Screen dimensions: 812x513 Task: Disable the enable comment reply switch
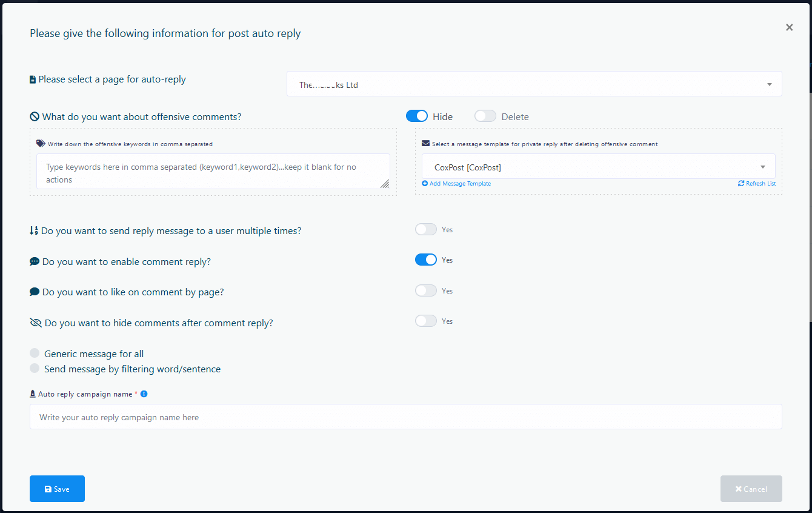(426, 260)
